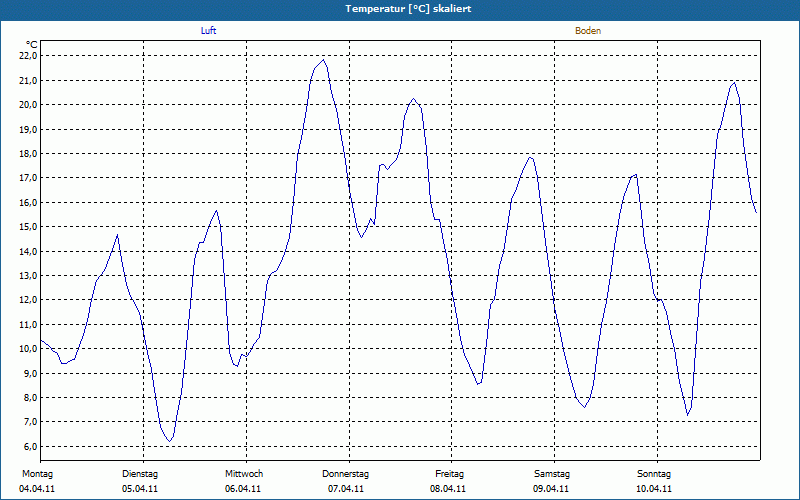The image size is (800, 500).
Task: Click the date 10.04.11
Action: 654,489
